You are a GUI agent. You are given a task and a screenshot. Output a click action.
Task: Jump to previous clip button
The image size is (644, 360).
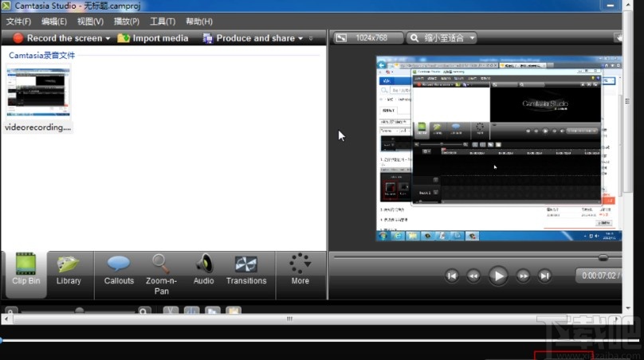452,276
